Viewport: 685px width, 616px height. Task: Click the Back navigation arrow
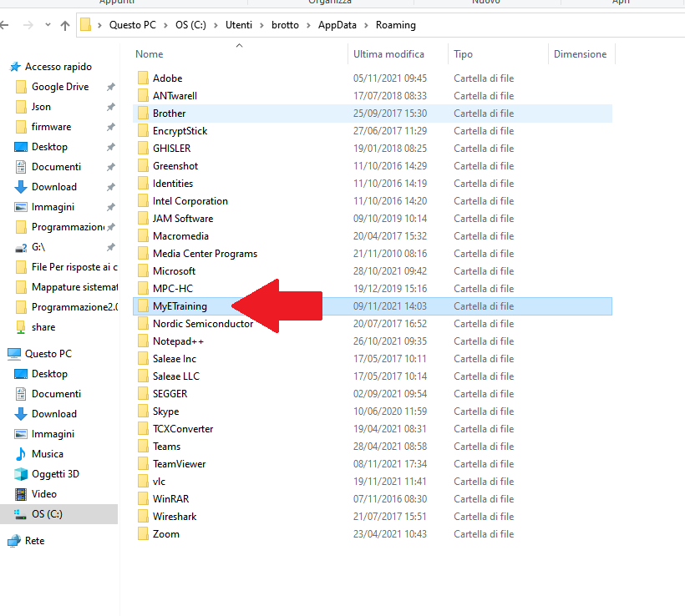pyautogui.click(x=9, y=25)
